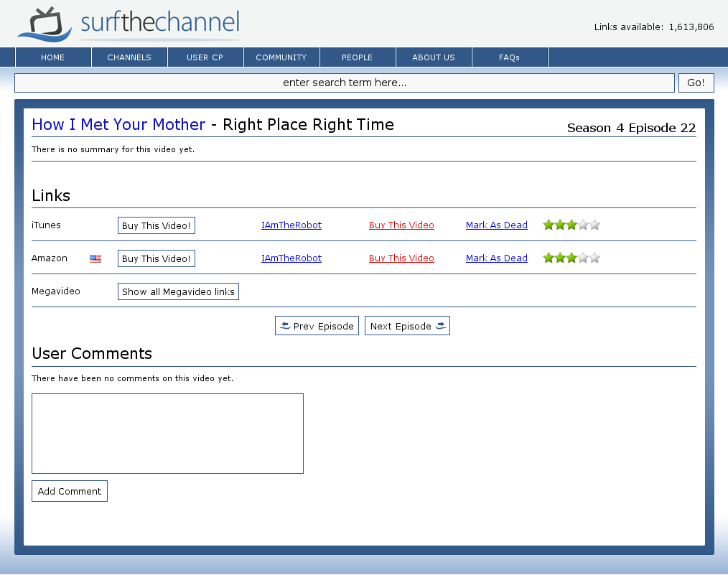Rate the iTunes link one star
728x575 pixels.
[x=549, y=225]
